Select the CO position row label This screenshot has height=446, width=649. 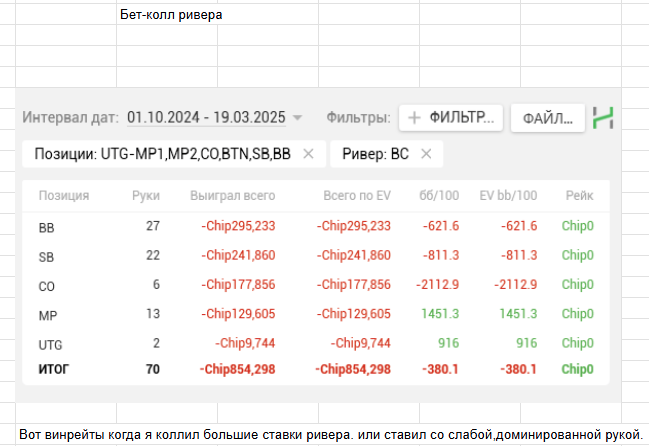(x=46, y=286)
